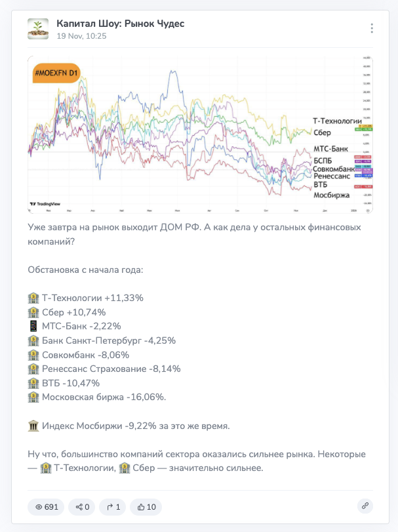
Task: Click the phone emoji beside МТС-Банк
Action: pos(34,326)
